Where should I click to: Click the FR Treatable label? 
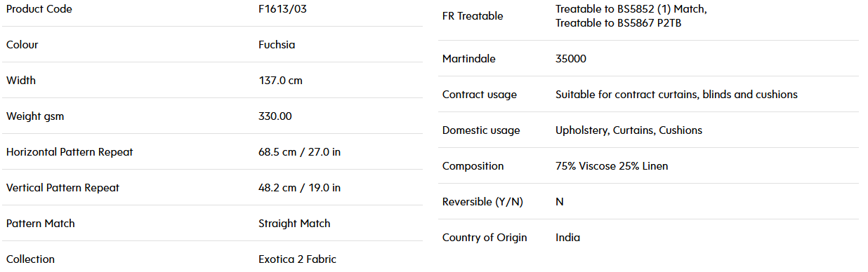click(x=473, y=16)
